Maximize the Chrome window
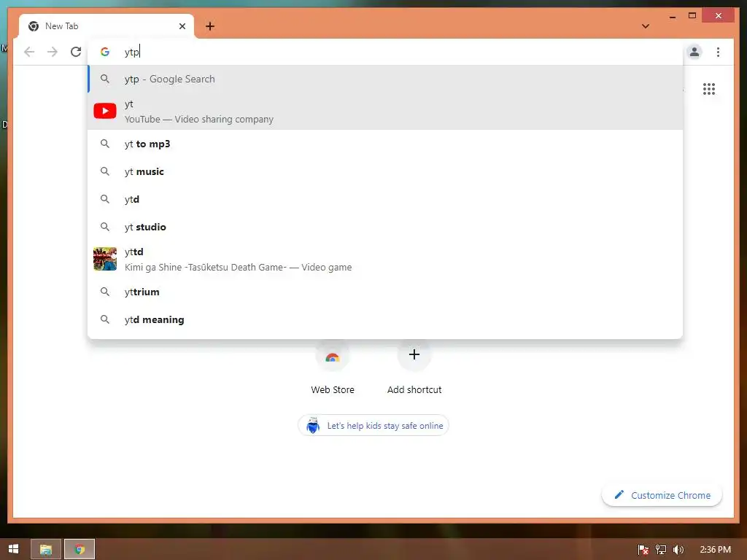The width and height of the screenshot is (747, 560). [692, 16]
